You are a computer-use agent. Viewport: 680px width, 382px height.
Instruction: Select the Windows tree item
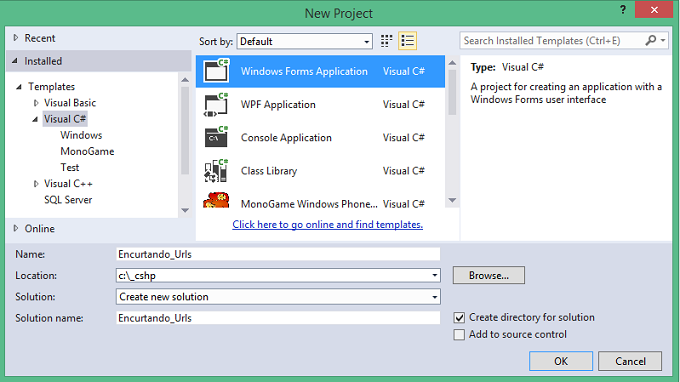tap(81, 135)
